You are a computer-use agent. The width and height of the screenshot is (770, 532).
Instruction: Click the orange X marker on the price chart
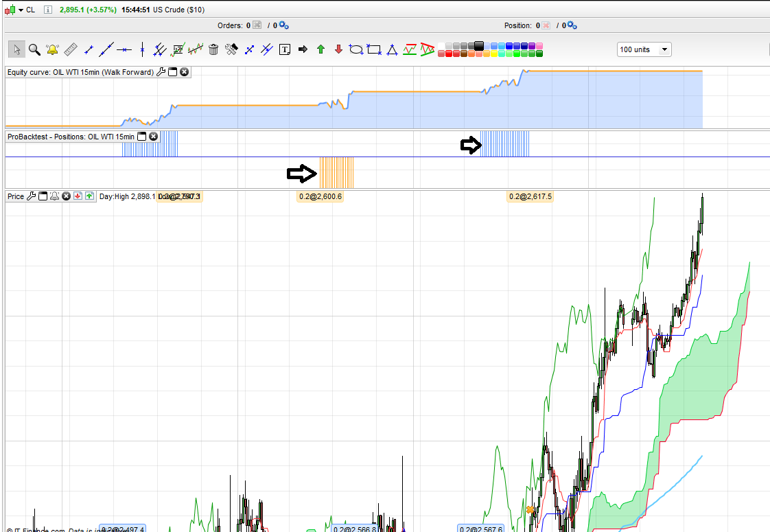530,510
